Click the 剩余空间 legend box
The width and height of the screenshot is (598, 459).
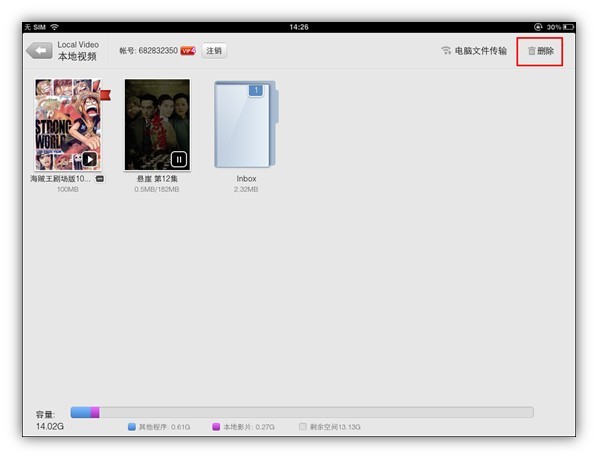[303, 427]
